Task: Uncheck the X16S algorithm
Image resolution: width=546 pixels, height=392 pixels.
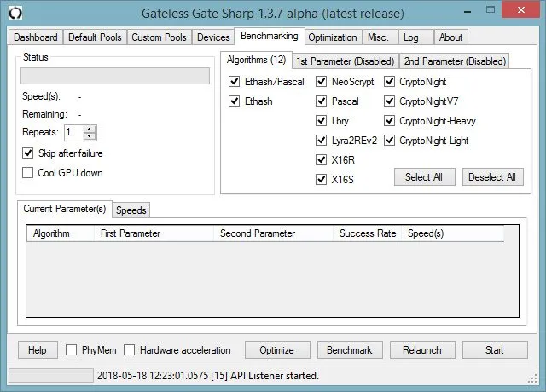Action: (x=321, y=180)
